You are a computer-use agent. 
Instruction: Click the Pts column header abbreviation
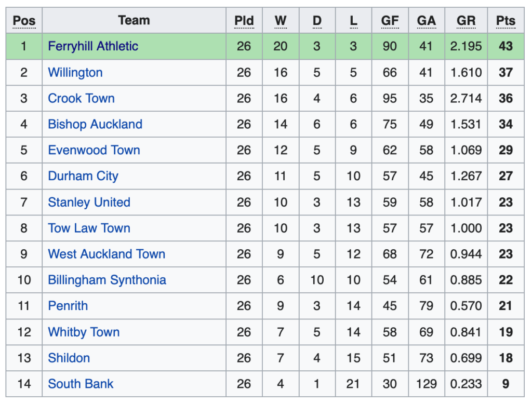click(506, 21)
